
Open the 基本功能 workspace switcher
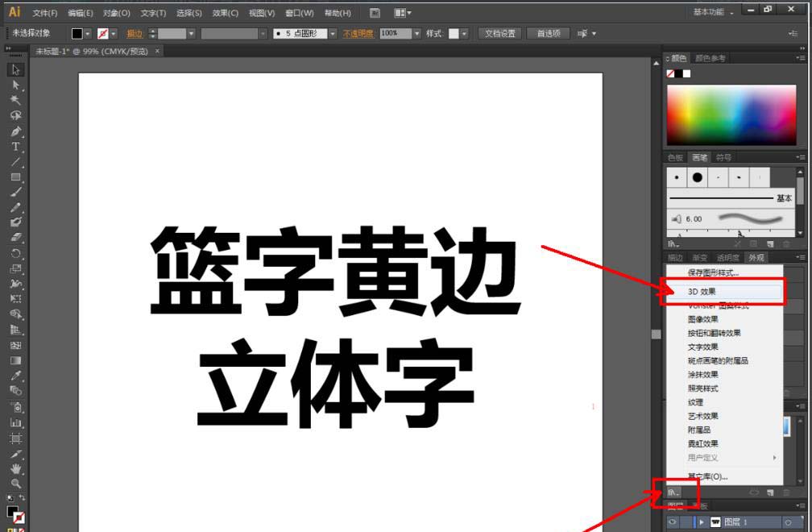[x=714, y=12]
